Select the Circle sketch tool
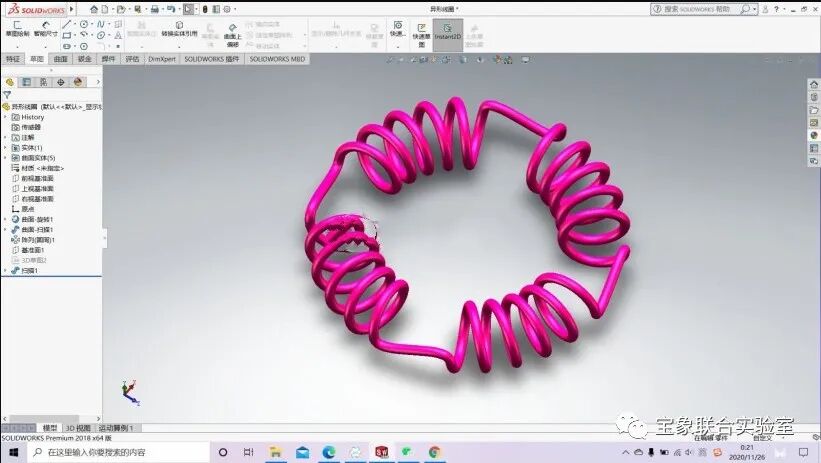Screen dimensions: 821x463 pyautogui.click(x=84, y=24)
